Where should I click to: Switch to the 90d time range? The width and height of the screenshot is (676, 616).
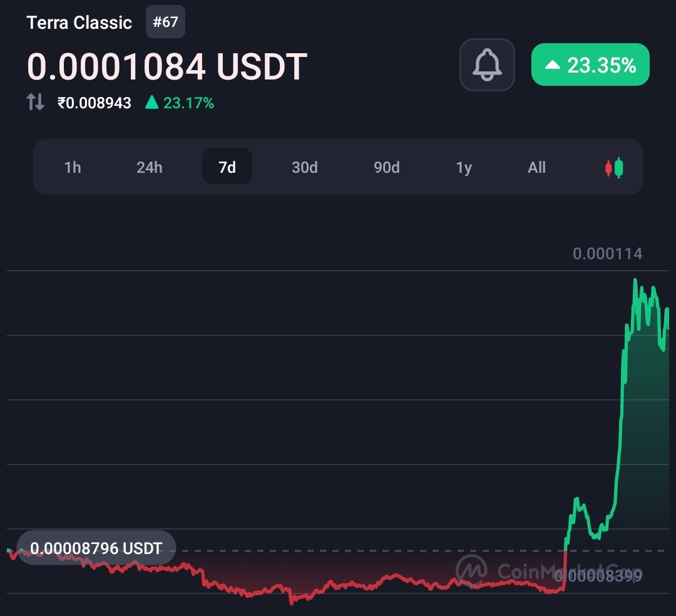387,167
